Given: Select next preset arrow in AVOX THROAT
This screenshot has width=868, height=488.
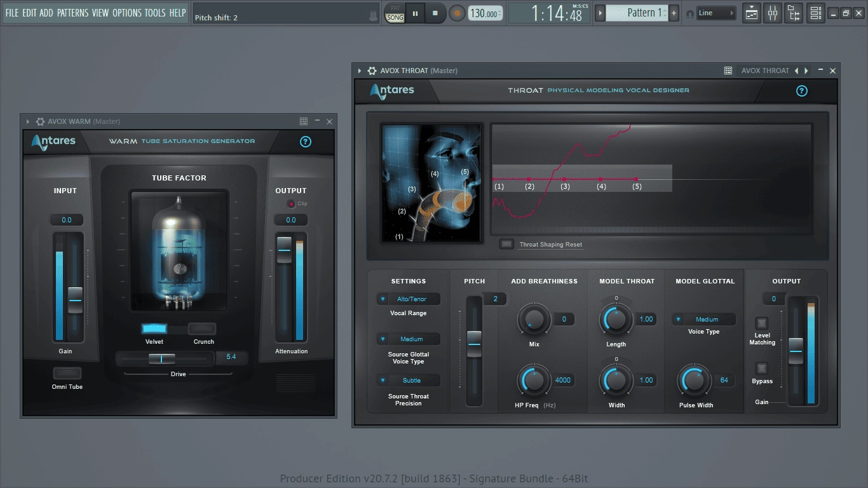Looking at the screenshot, I should coord(806,71).
